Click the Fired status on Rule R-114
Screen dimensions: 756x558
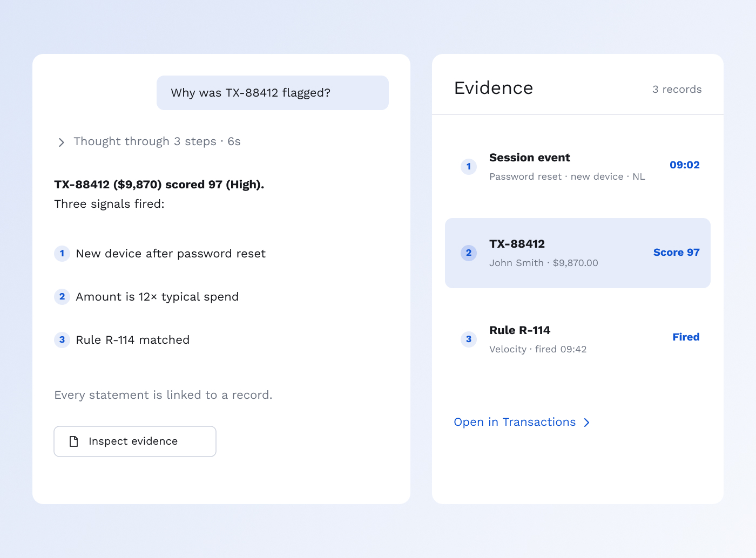pyautogui.click(x=686, y=337)
